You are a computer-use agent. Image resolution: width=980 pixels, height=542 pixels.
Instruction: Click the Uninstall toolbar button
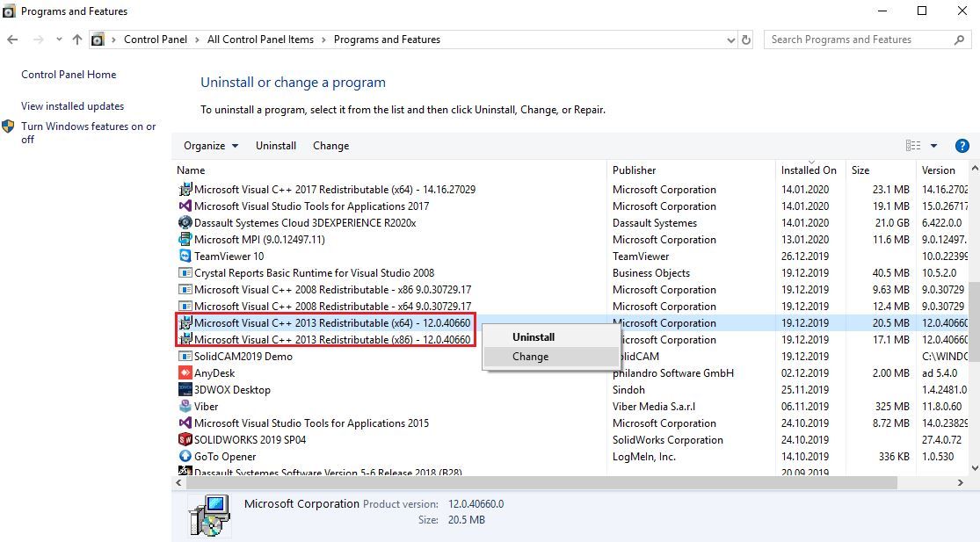tap(276, 146)
